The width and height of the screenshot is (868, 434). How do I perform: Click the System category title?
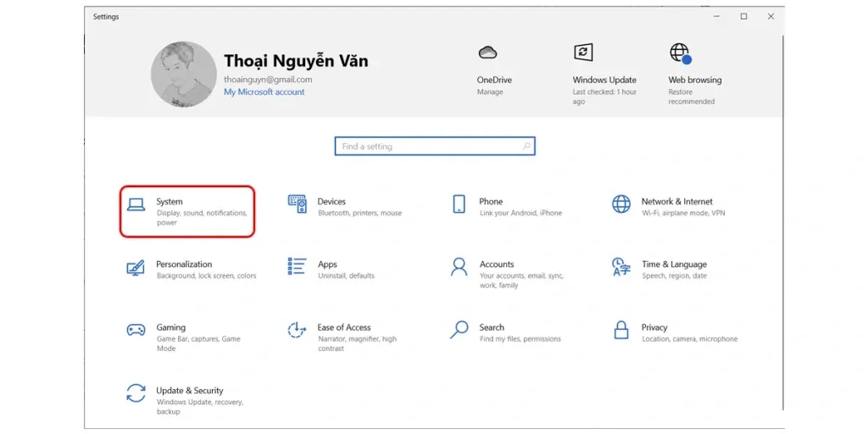(170, 202)
